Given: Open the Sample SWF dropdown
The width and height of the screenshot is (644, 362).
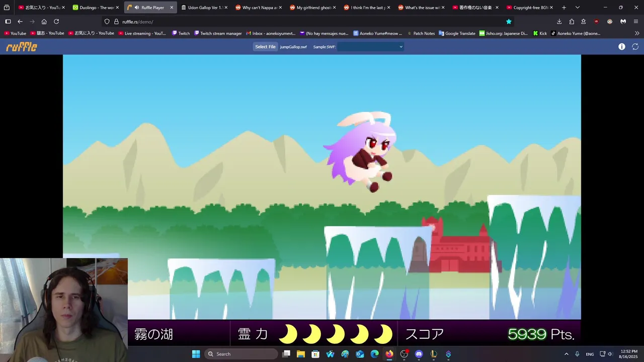Looking at the screenshot, I should [x=371, y=47].
